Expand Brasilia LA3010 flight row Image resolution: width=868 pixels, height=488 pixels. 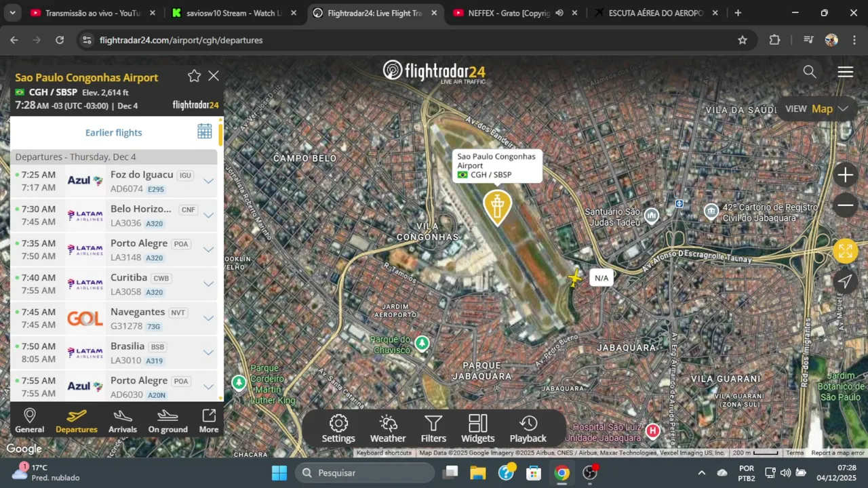(x=209, y=352)
